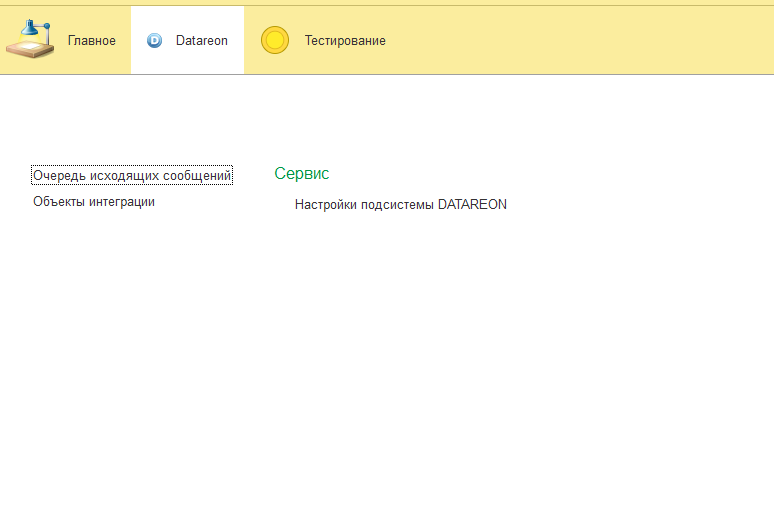Click the yellow circle Тестирование icon
774x511 pixels.
tap(275, 40)
